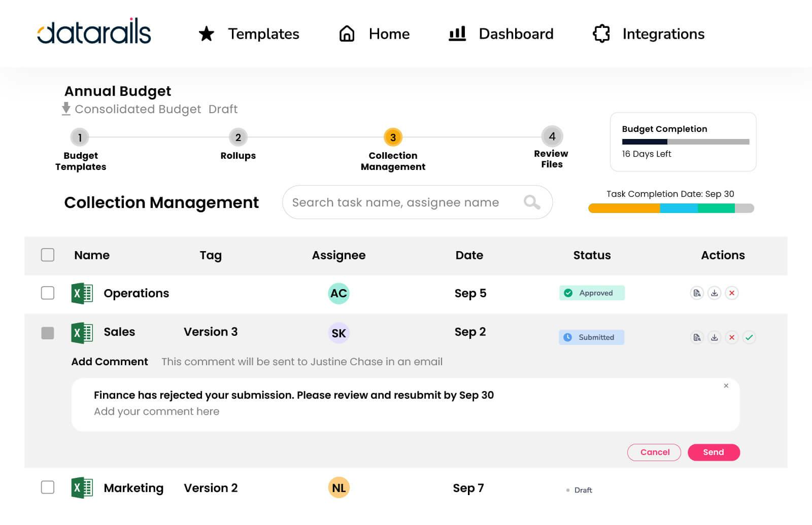Toggle the select-all checkbox in header

(47, 255)
